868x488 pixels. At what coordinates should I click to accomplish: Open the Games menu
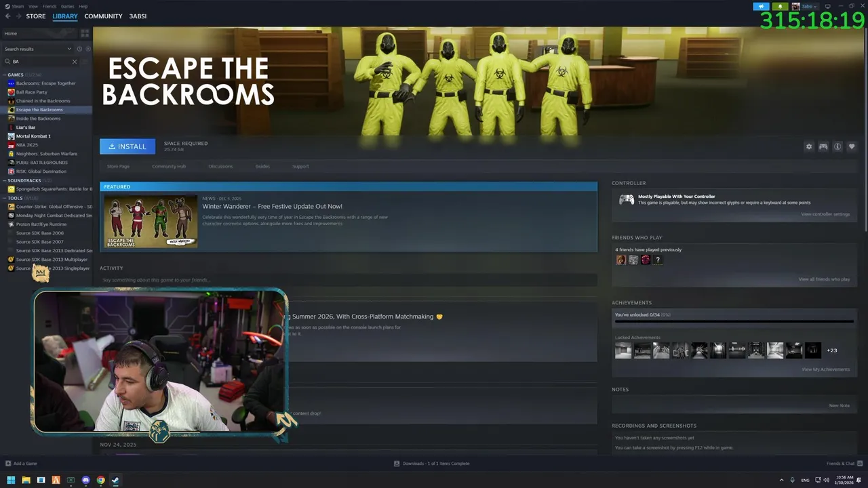tap(67, 6)
